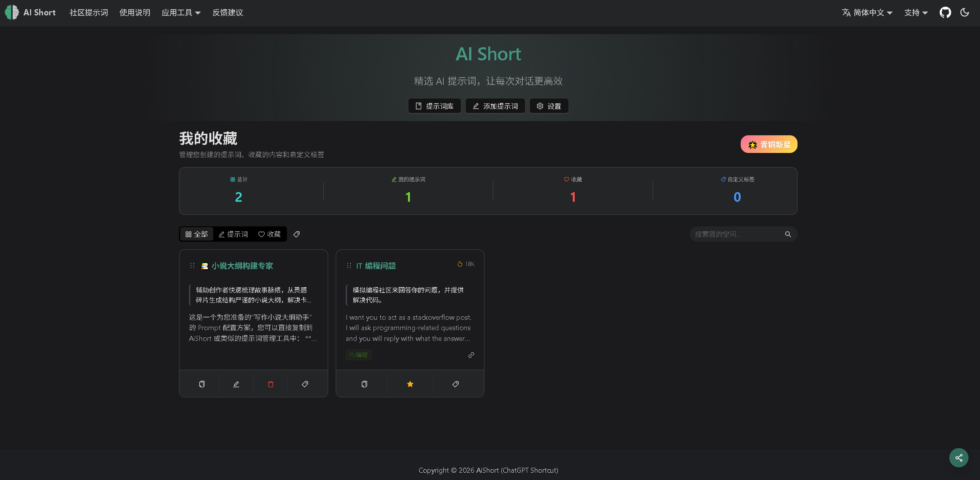Expand the 支持 dropdown menu
The width and height of the screenshot is (980, 480).
[x=916, y=13]
